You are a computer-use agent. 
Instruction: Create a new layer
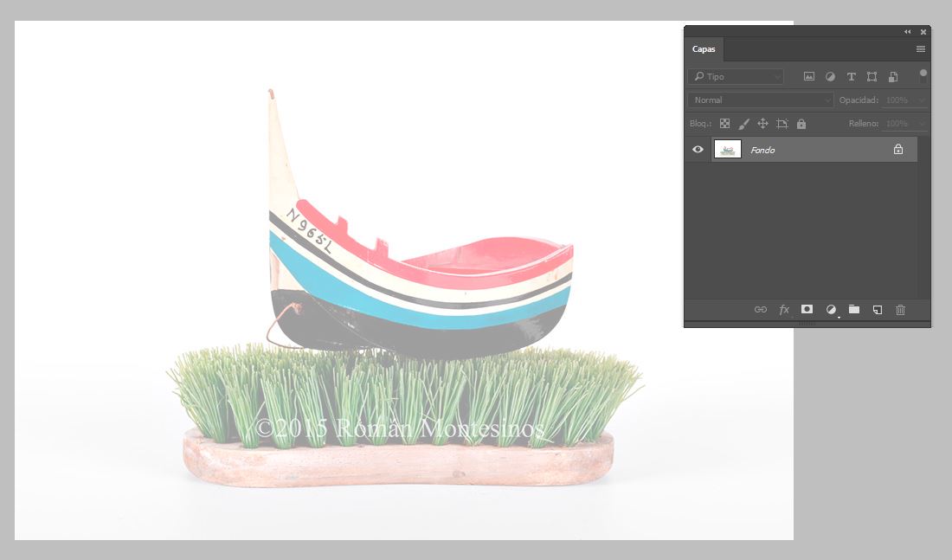pos(877,309)
